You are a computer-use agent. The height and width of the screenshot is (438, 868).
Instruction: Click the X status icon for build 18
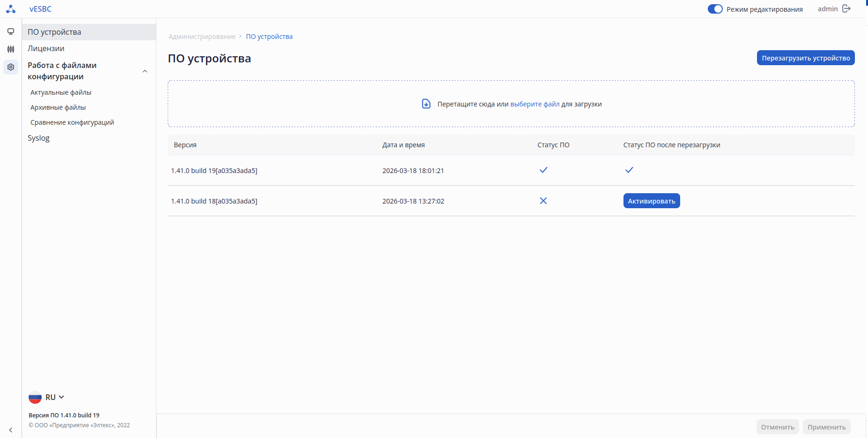(x=543, y=201)
